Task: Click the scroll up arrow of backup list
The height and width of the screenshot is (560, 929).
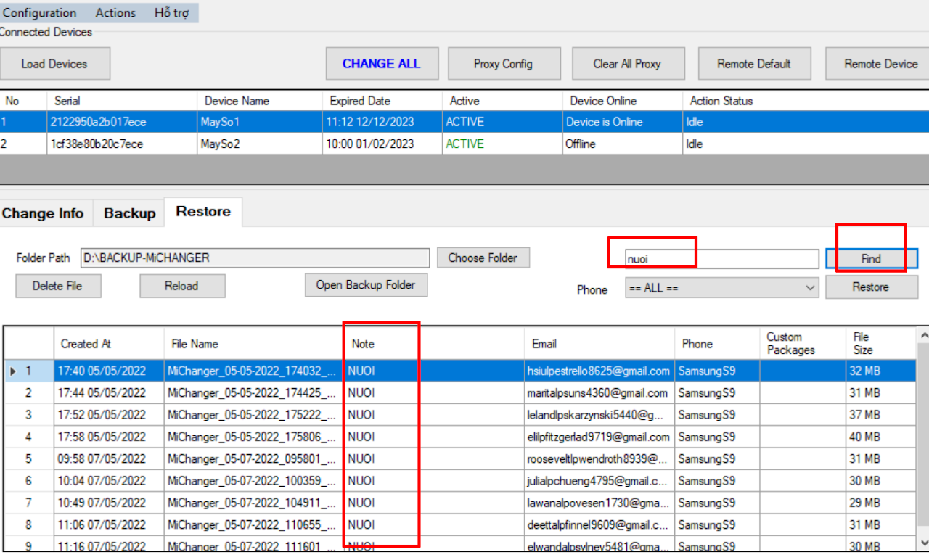Action: pos(923,335)
